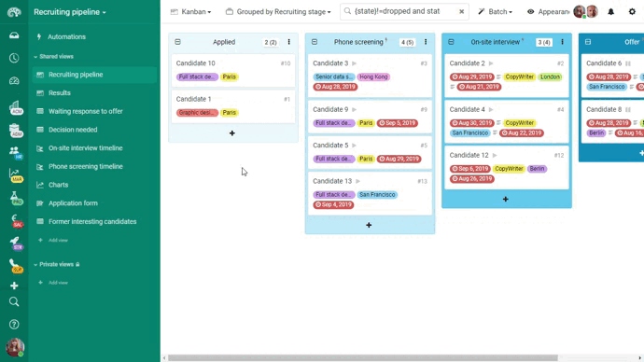Click the plus icon in left rail
This screenshot has width=644, height=362.
pos(14,285)
